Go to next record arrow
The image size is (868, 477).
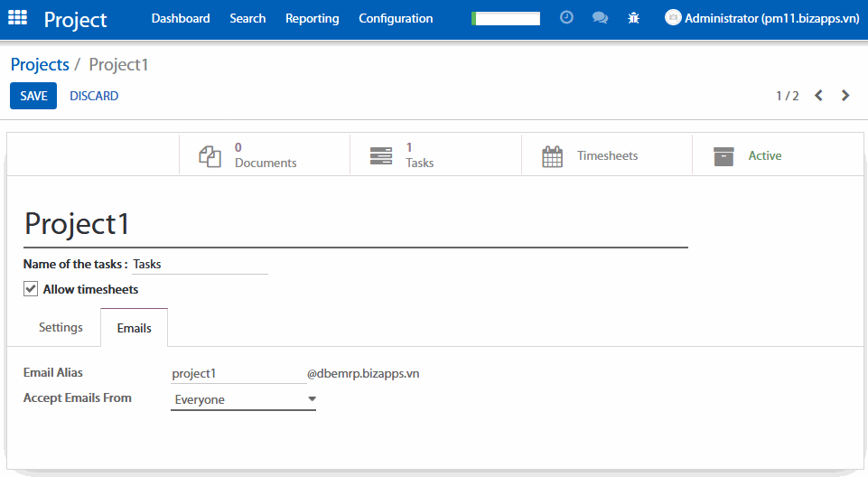click(x=845, y=96)
